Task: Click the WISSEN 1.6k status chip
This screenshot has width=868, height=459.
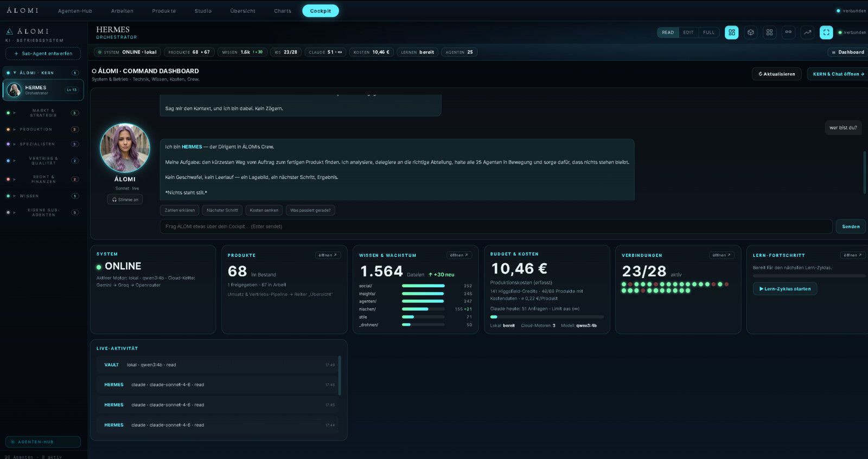Action: pos(242,53)
